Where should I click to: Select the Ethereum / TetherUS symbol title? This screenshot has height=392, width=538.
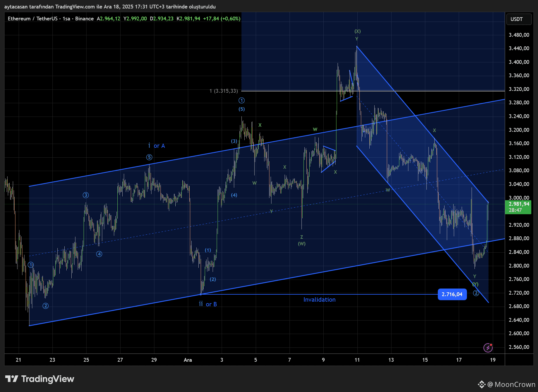pos(33,19)
